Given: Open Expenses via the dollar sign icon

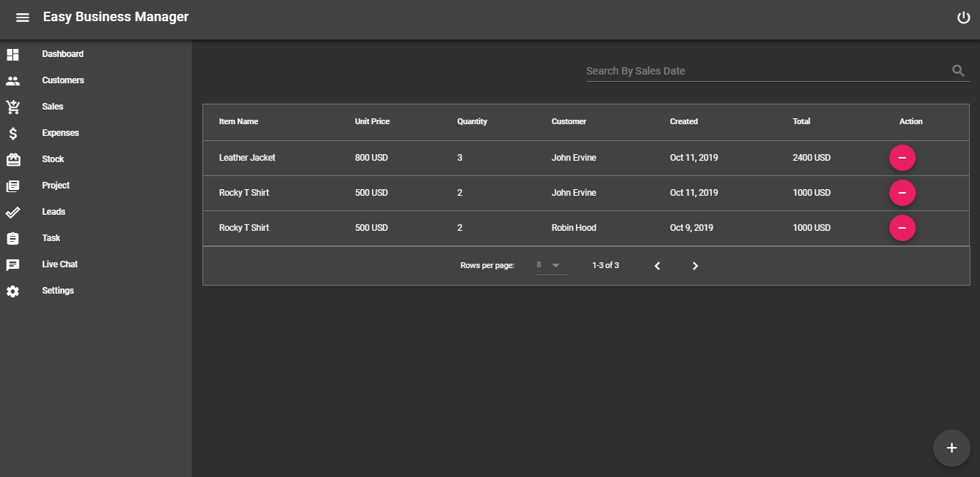Looking at the screenshot, I should (x=12, y=132).
